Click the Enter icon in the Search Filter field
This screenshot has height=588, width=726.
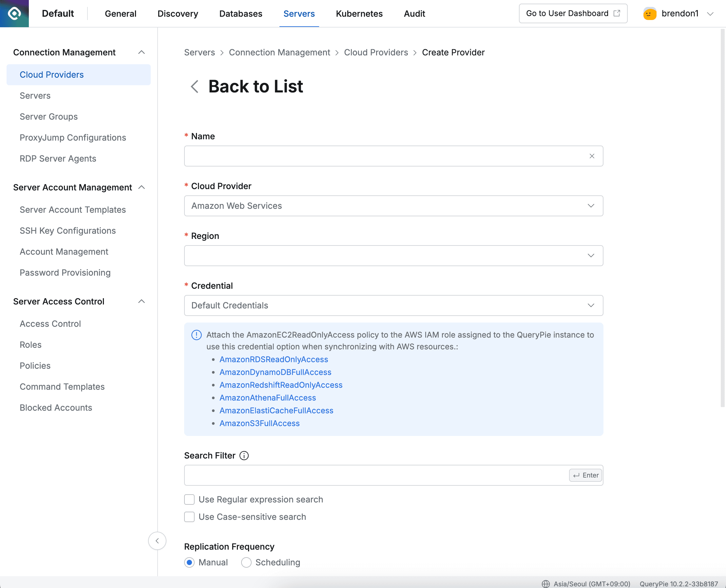click(585, 475)
